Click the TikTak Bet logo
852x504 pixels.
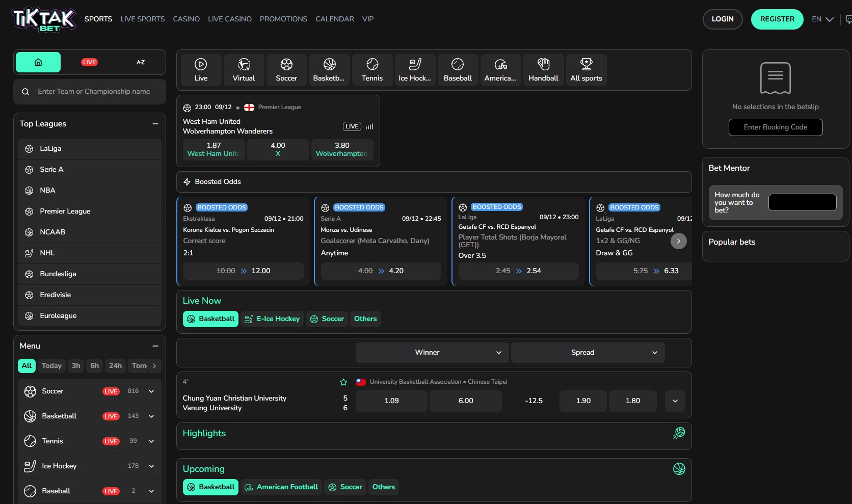(44, 20)
